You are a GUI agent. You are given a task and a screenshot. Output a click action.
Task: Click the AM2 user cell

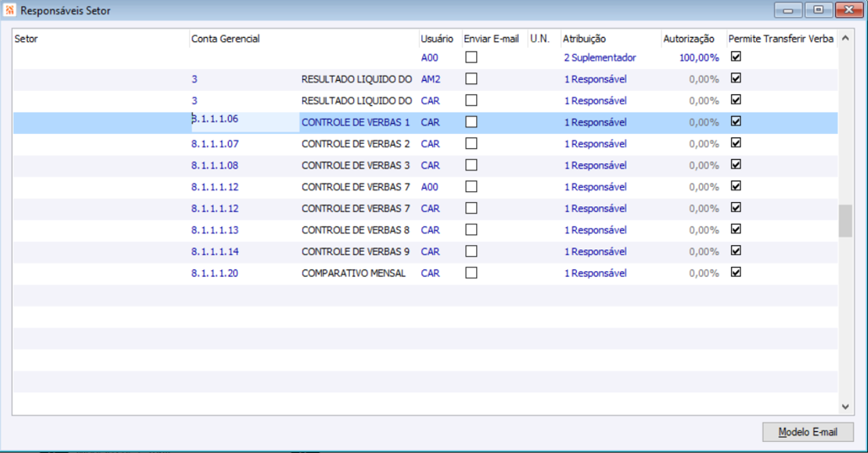point(431,79)
